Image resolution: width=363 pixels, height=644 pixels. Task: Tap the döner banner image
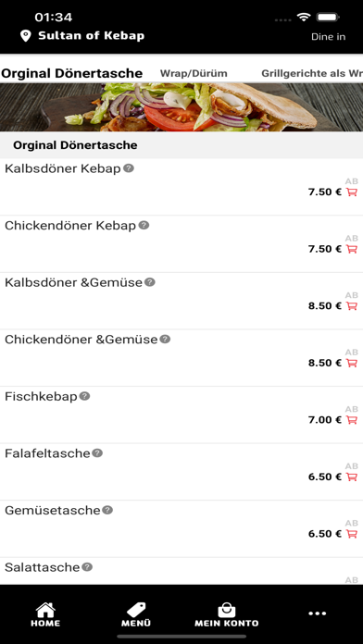[181, 107]
